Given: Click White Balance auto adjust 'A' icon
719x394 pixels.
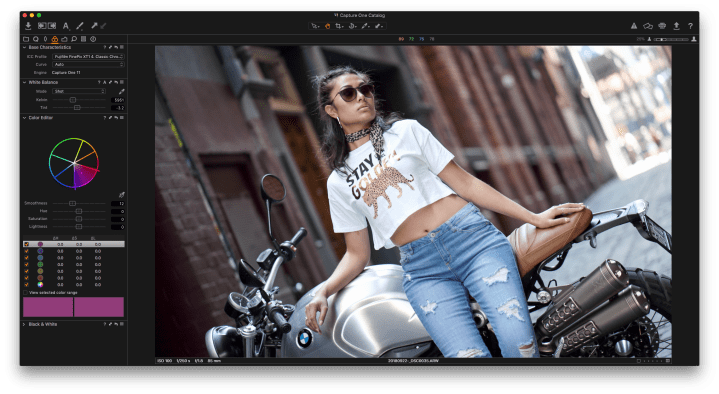Looking at the screenshot, I should pos(105,83).
